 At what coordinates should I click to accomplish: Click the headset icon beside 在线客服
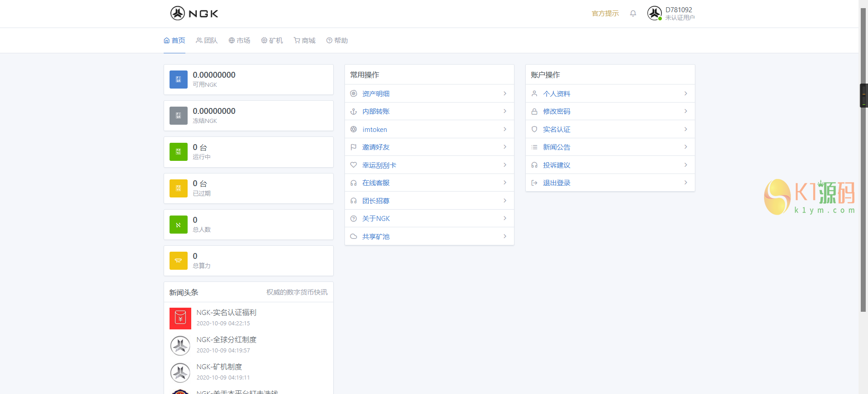[354, 183]
